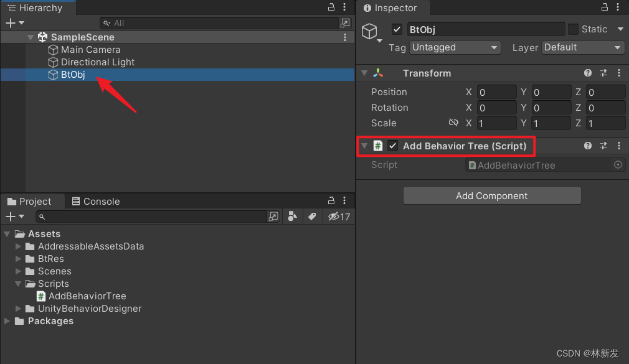This screenshot has width=629, height=364.
Task: Expand the Packages folder
Action: point(7,321)
